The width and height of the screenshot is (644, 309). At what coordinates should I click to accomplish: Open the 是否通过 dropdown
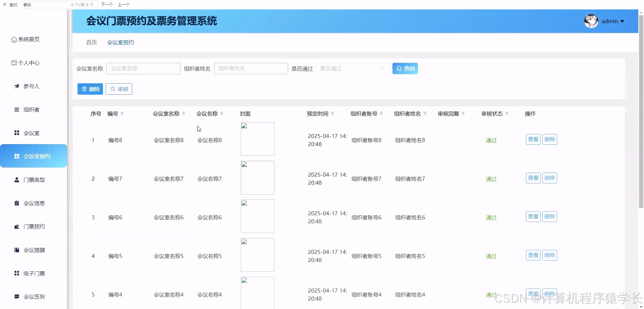pyautogui.click(x=352, y=69)
